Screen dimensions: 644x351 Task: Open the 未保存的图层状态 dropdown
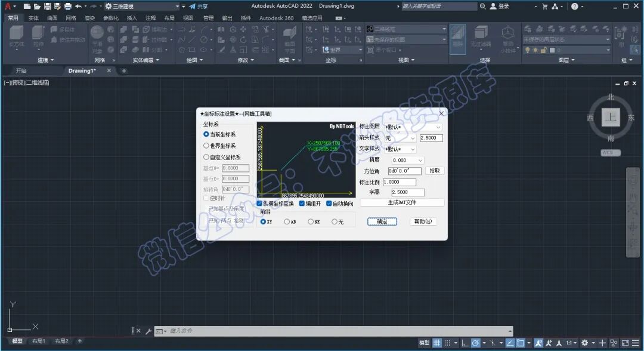coord(567,39)
